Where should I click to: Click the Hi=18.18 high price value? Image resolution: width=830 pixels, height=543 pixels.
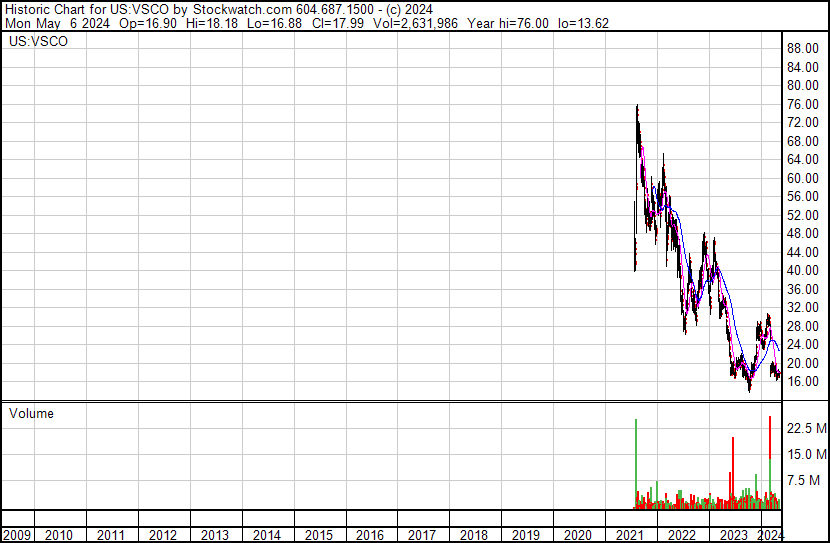tap(212, 23)
